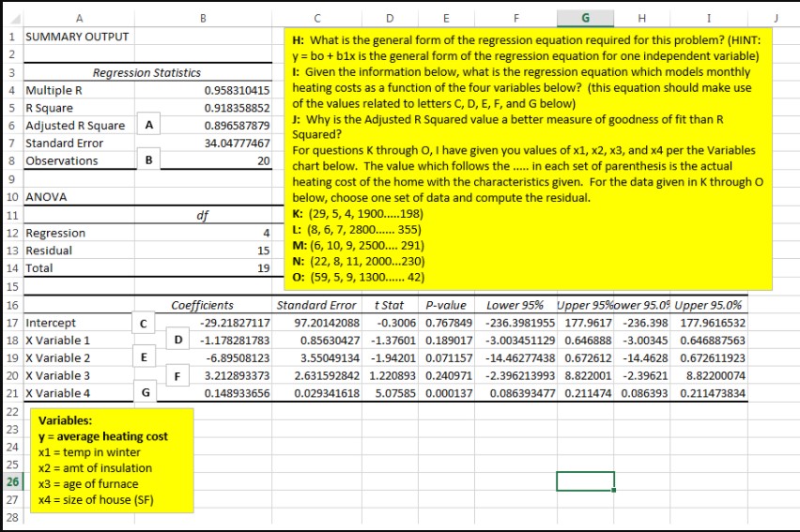Select R Square value 0.918358852
This screenshot has height=532, width=800.
click(x=237, y=108)
